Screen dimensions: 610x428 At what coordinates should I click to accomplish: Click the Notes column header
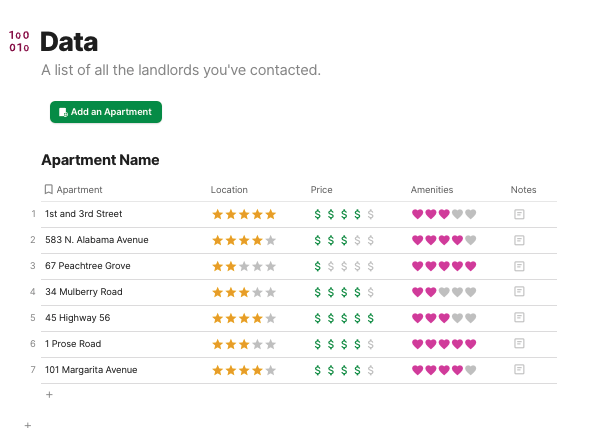coord(523,190)
